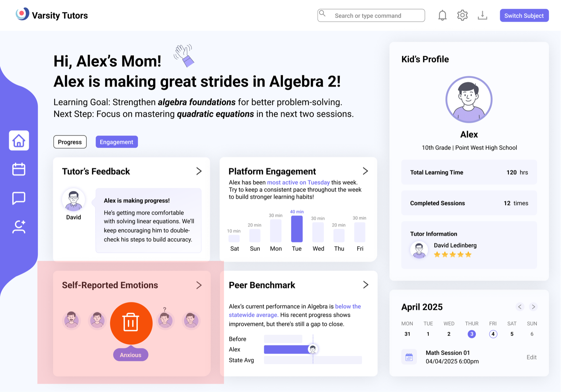Click the add person sidebar icon
This screenshot has height=392, width=561.
(x=19, y=227)
